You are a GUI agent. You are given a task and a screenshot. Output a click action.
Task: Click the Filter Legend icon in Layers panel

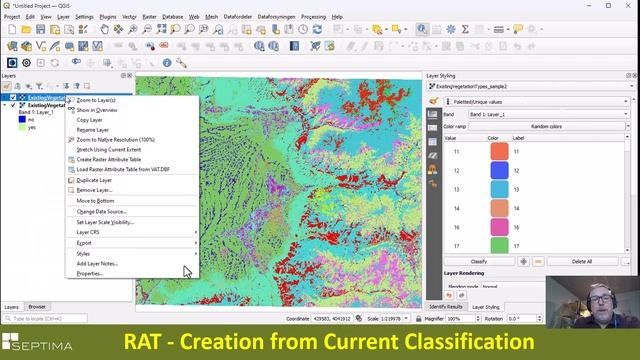coord(39,86)
